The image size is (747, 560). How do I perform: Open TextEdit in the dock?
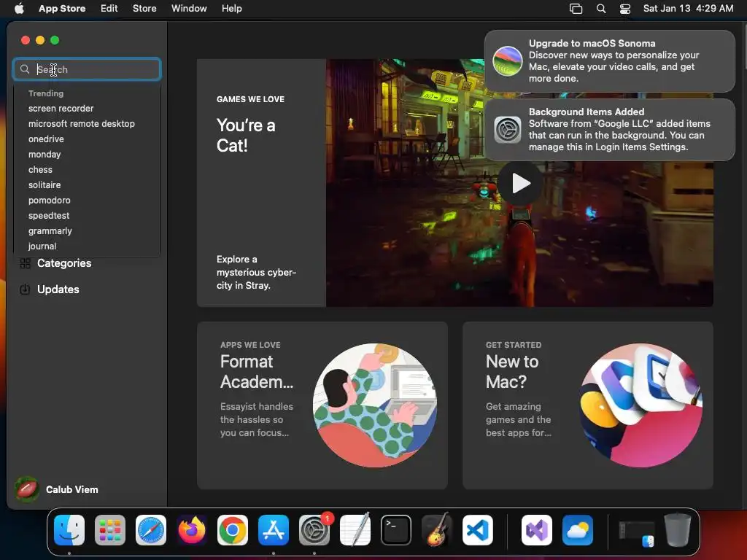point(355,530)
